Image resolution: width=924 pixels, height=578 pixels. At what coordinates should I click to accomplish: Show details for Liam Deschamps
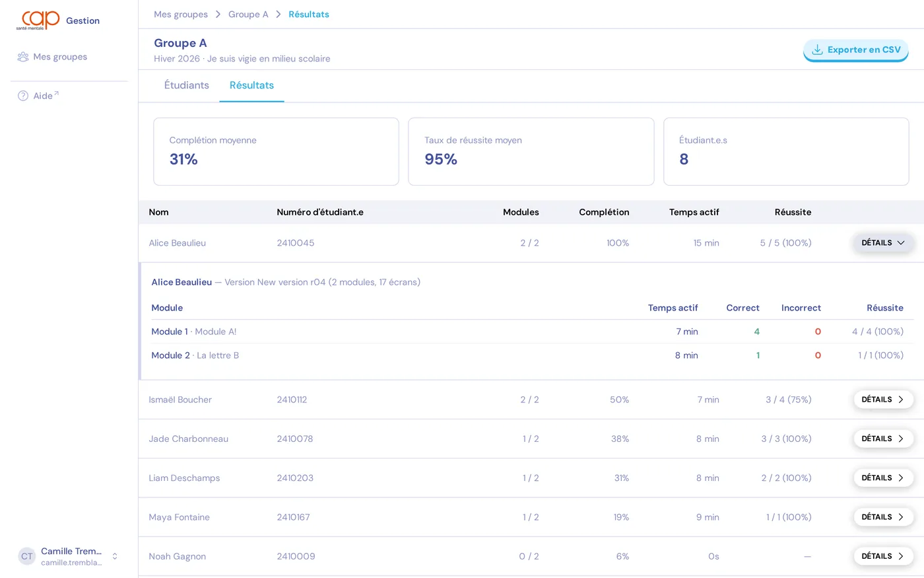pos(883,478)
